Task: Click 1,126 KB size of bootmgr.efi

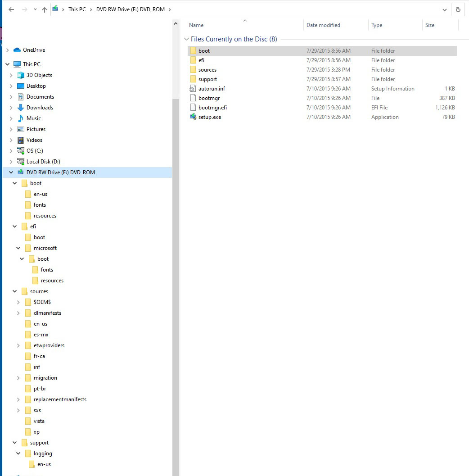Action: click(x=445, y=108)
